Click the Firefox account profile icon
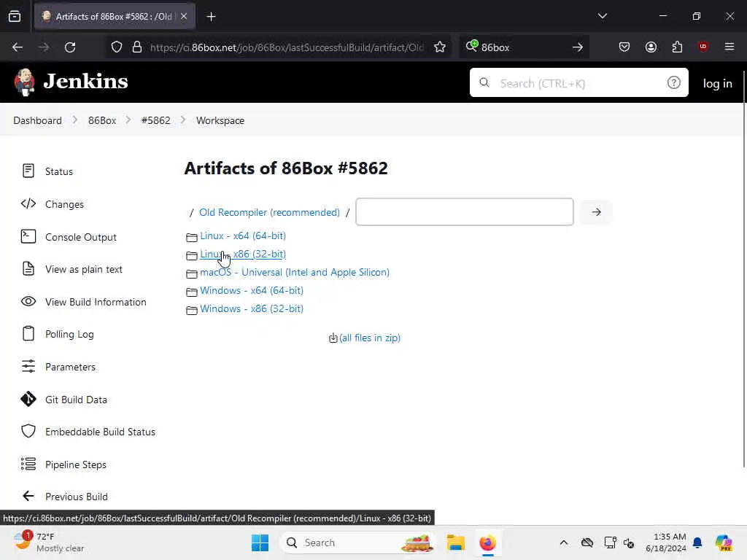Viewport: 747px width, 560px height. click(x=651, y=47)
